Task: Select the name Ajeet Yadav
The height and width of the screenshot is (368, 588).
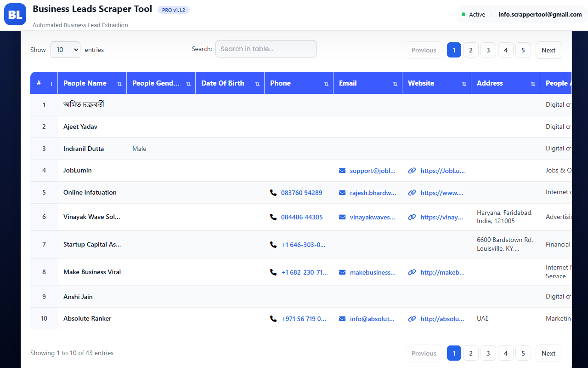Action: (80, 126)
